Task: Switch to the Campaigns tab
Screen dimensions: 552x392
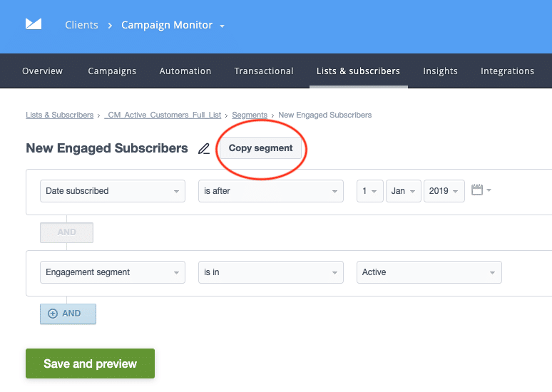Action: coord(112,71)
